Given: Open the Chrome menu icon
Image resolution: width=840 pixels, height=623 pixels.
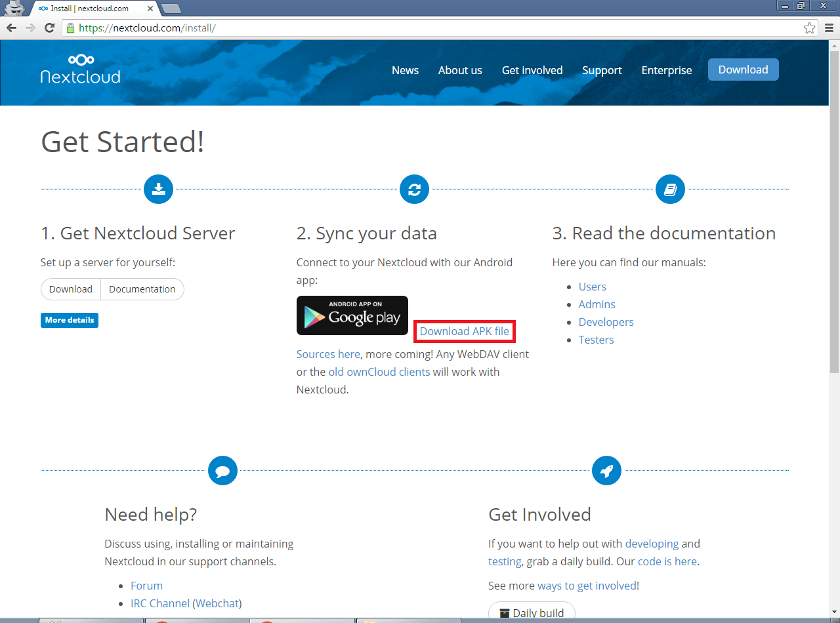Looking at the screenshot, I should click(829, 28).
